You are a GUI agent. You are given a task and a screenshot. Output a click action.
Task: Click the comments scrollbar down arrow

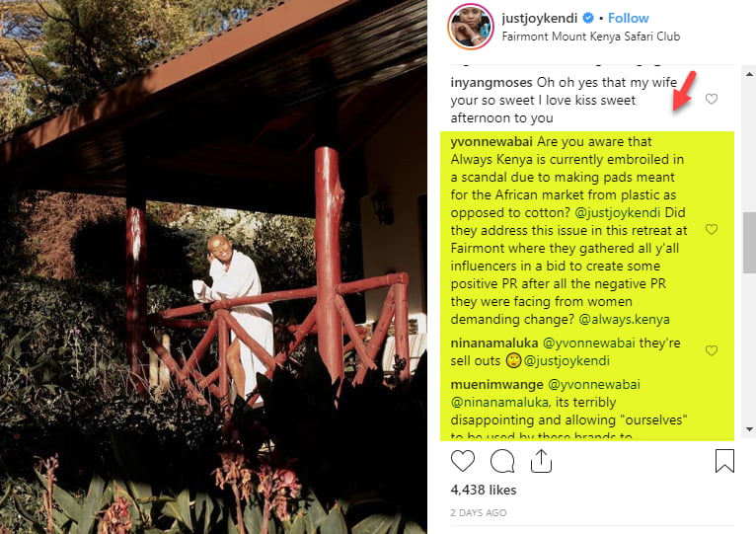[x=748, y=429]
